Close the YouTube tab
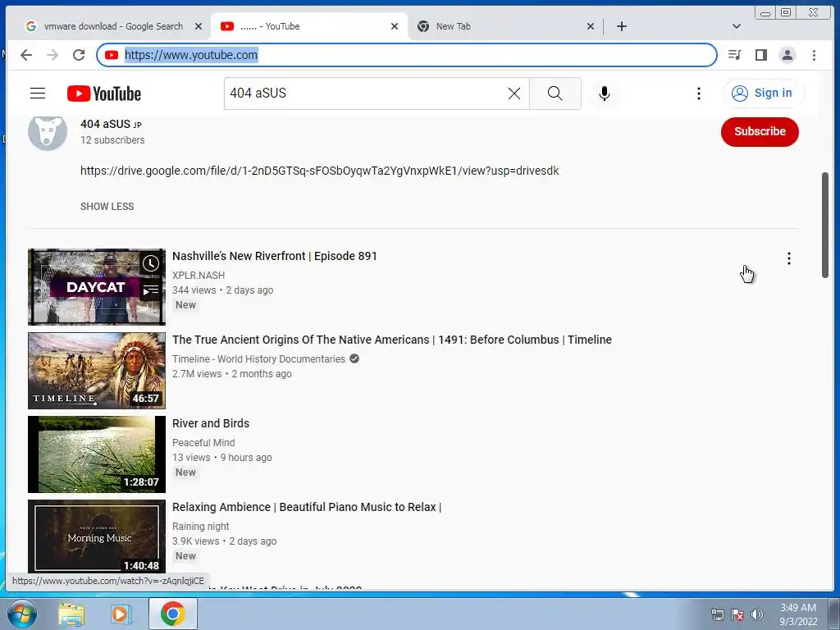 coord(395,26)
